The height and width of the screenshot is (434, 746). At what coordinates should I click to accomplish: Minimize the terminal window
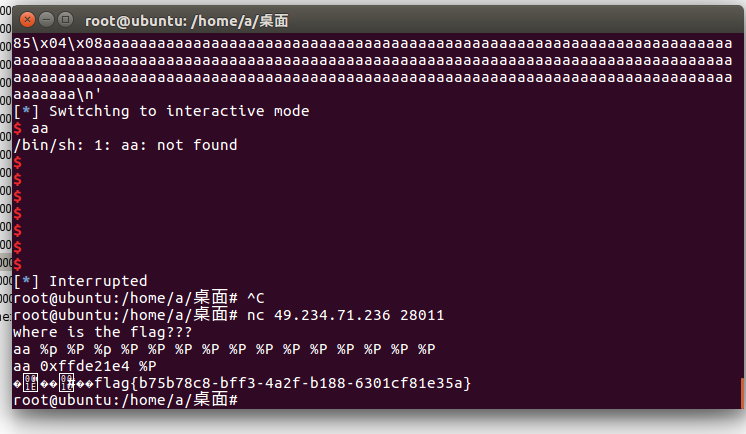(x=46, y=20)
